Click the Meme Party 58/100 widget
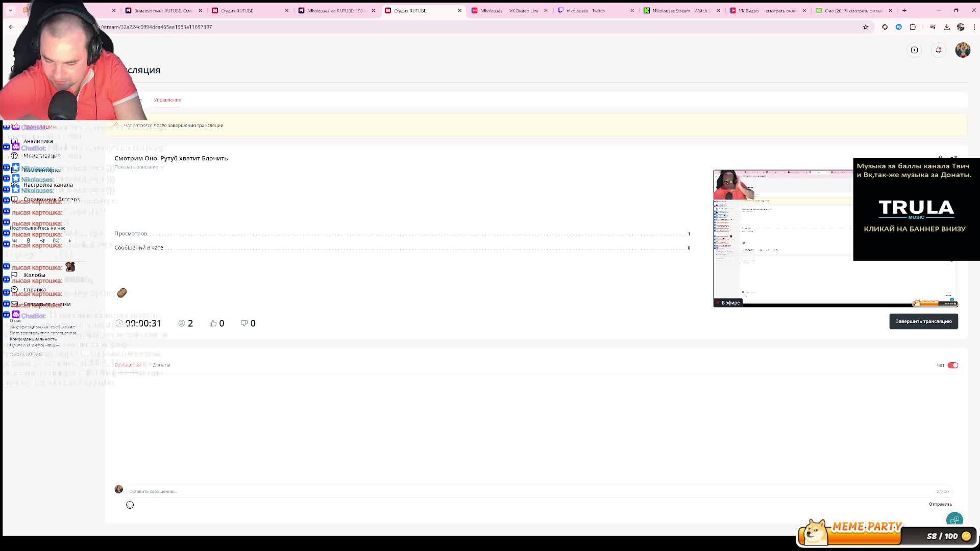Viewport: 980px width, 551px height. (887, 533)
